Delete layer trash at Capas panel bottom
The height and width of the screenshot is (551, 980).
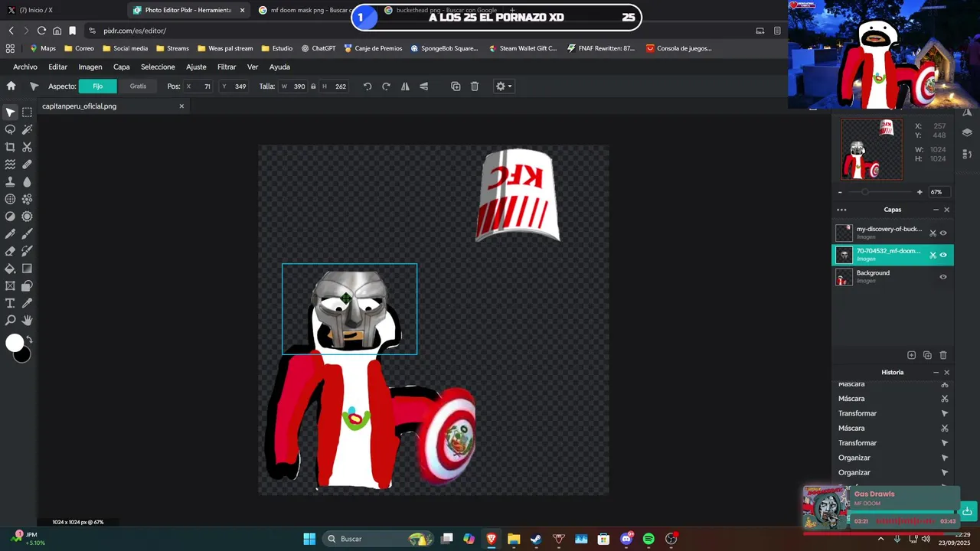(x=943, y=355)
